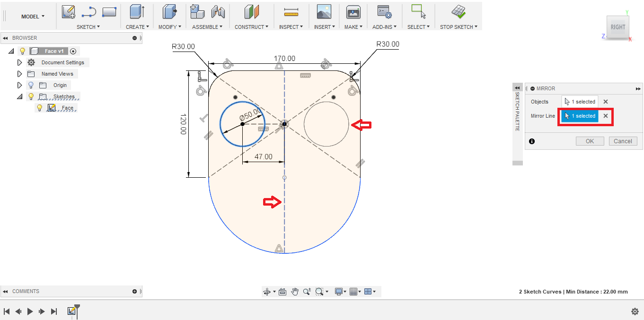Open Viewports dropdown arrow
The width and height of the screenshot is (644, 320).
coord(375,292)
